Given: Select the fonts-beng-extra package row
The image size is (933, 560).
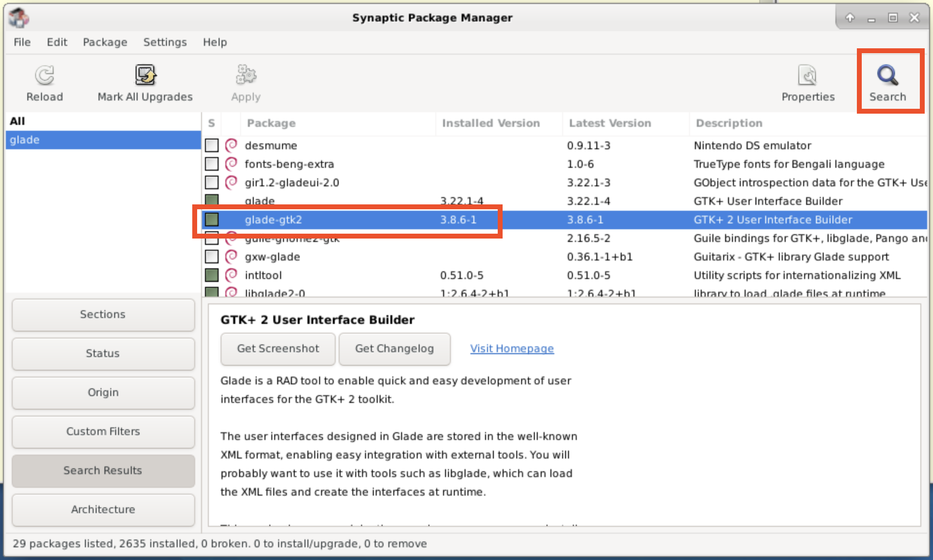Looking at the screenshot, I should (565, 164).
